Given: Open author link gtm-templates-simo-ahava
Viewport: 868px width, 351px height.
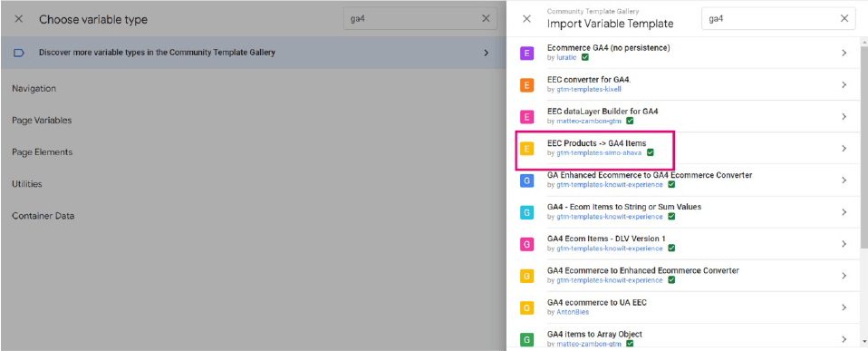Looking at the screenshot, I should coord(600,152).
